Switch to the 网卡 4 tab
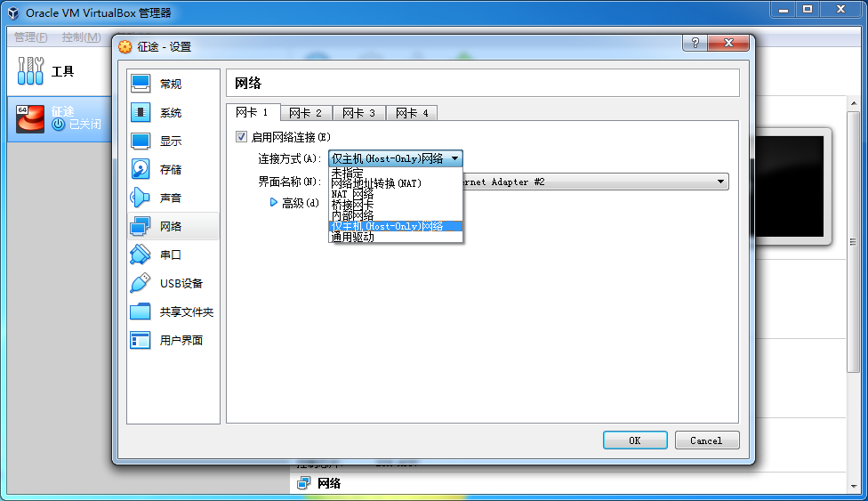The width and height of the screenshot is (868, 501). [x=412, y=113]
